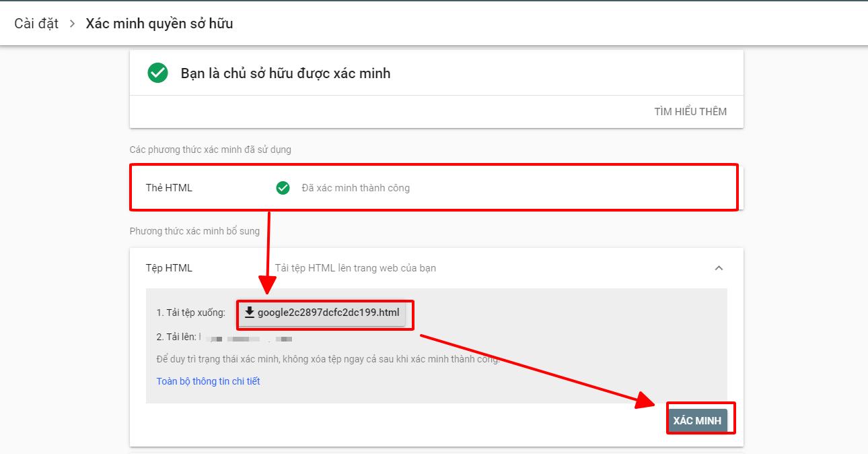Open the TÌM HIỂU THÊM link
Image resolution: width=868 pixels, height=454 pixels.
click(690, 112)
